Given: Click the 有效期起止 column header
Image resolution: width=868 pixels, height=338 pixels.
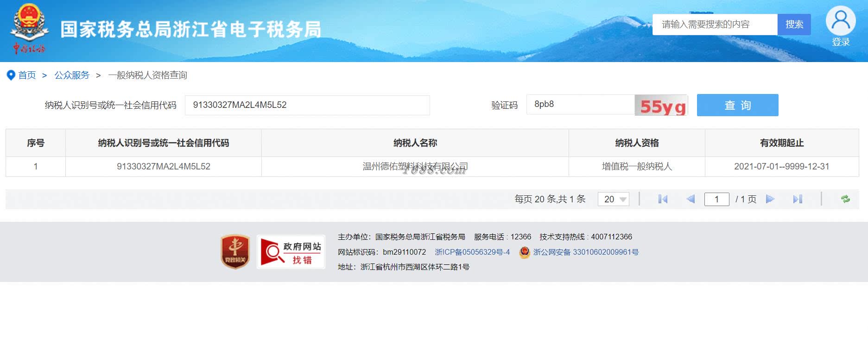Looking at the screenshot, I should pyautogui.click(x=782, y=143).
